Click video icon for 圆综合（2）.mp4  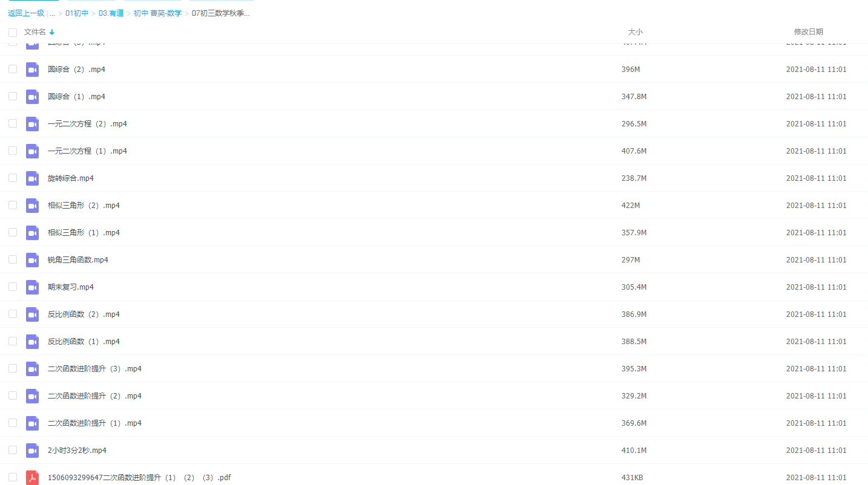coord(32,70)
